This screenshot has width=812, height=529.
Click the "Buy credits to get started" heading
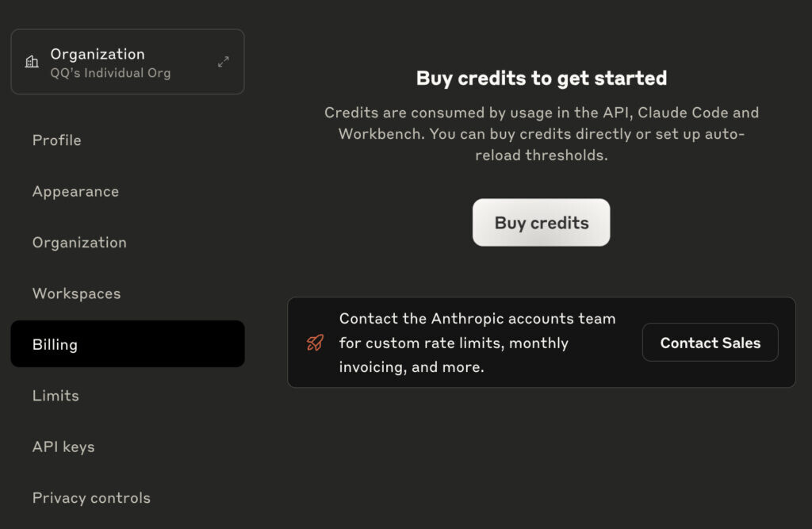point(542,78)
